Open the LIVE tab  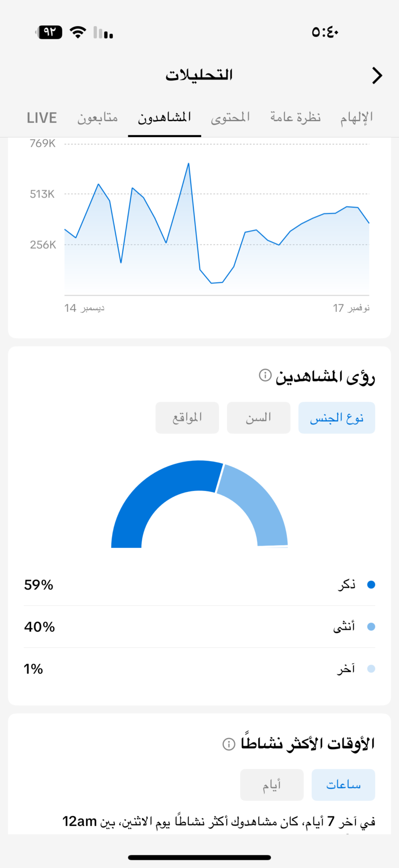click(42, 118)
